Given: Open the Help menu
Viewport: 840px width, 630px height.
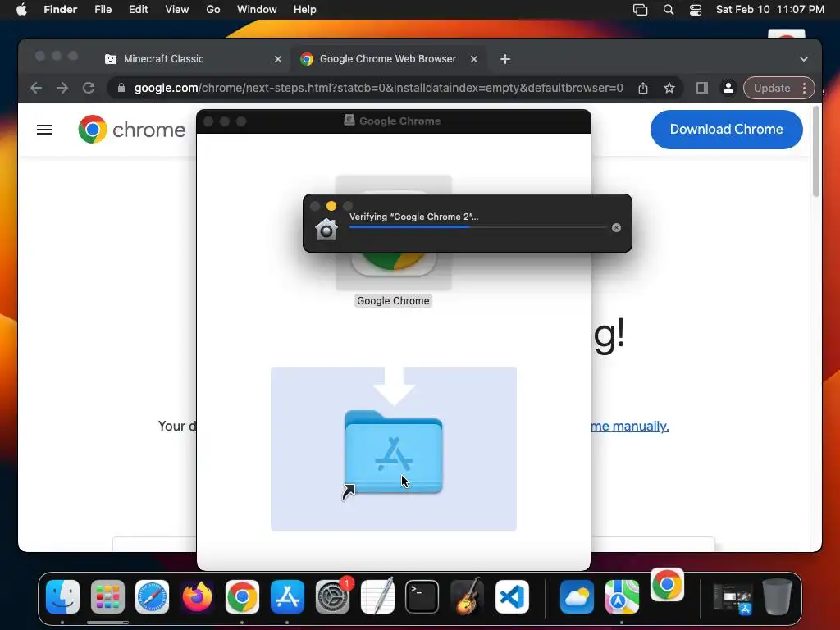Looking at the screenshot, I should point(305,10).
